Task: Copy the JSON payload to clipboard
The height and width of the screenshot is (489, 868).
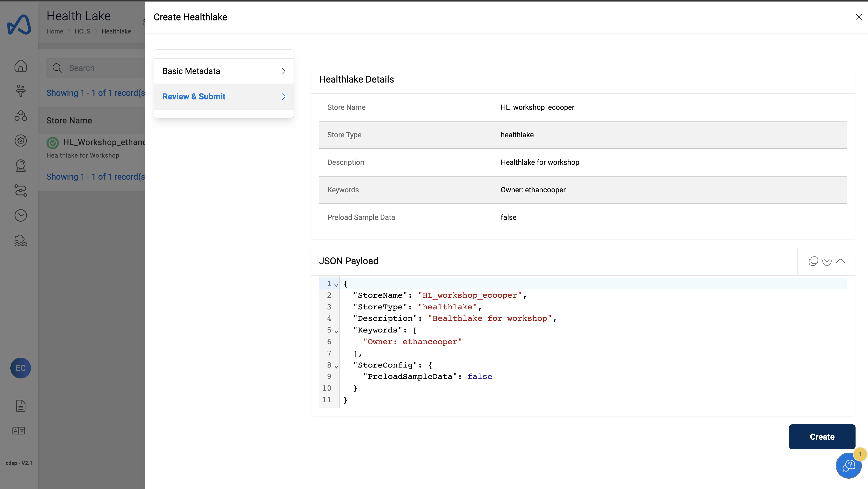Action: click(x=813, y=261)
